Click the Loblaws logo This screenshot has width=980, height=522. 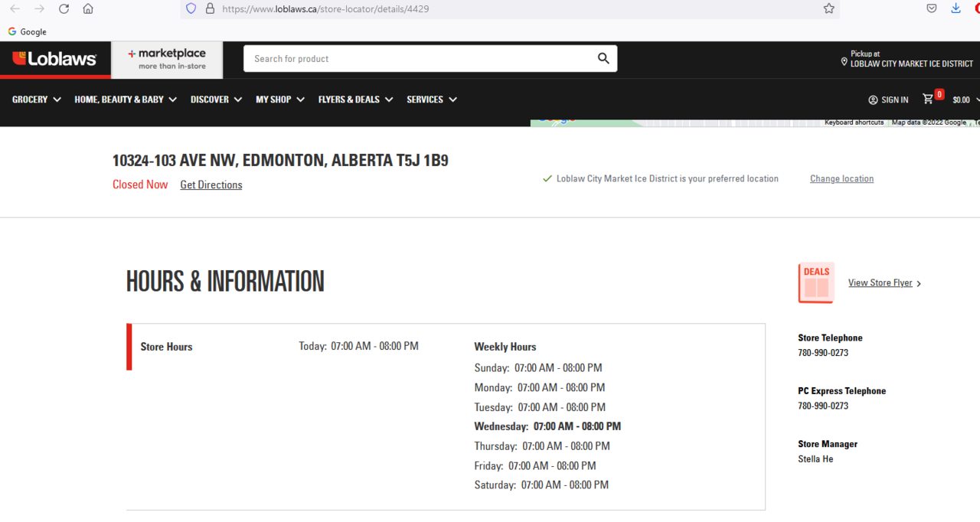click(54, 59)
